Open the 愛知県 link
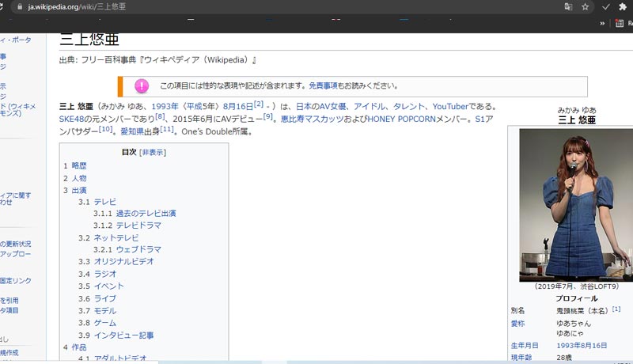Viewport: 633px width, 364px height. pos(132,131)
